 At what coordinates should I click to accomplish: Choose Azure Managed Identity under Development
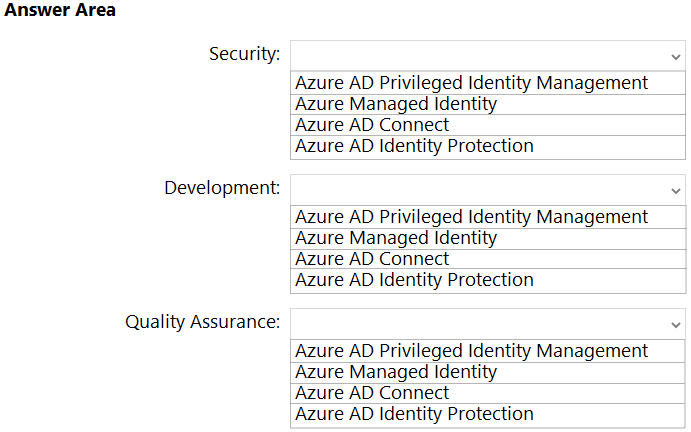click(396, 238)
